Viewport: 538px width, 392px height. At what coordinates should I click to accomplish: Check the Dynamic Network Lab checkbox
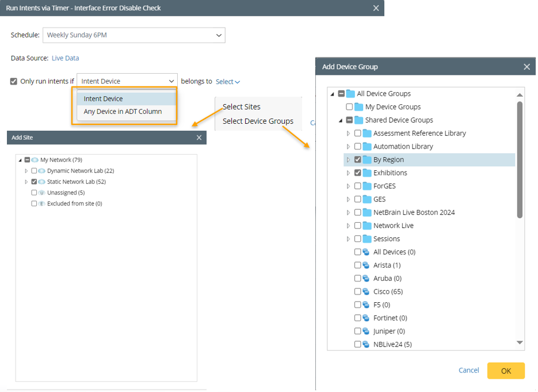point(34,171)
